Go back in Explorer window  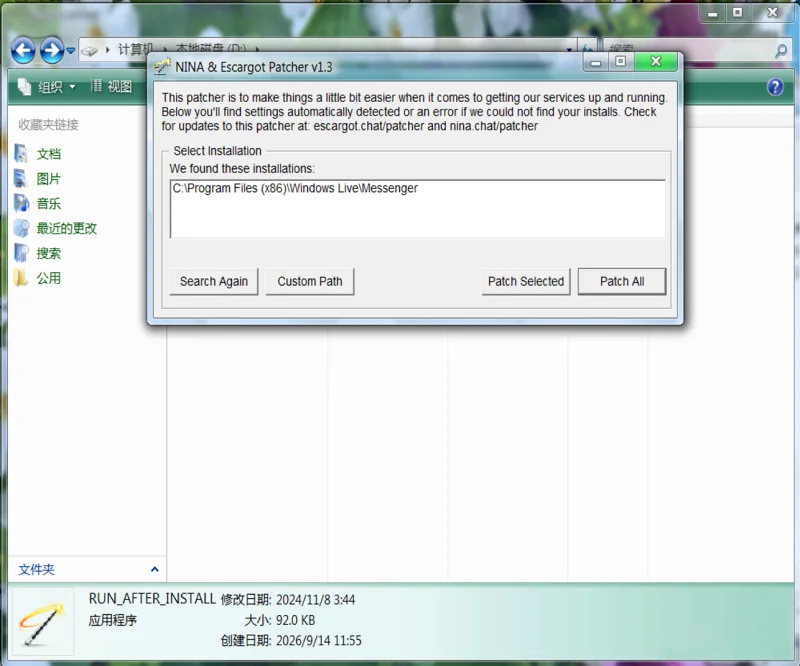tap(23, 50)
